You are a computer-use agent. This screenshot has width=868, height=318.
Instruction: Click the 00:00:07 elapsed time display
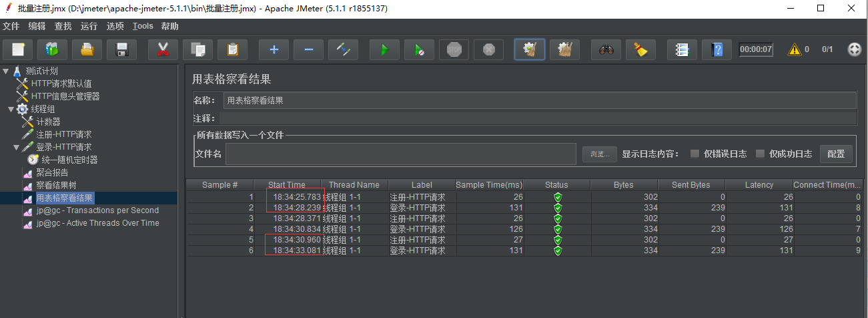tap(756, 49)
